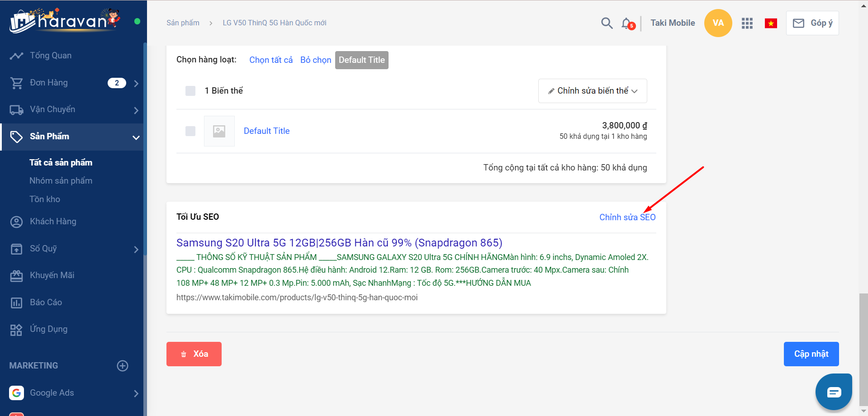
Task: Click the Taki Mobile store name
Action: click(673, 23)
